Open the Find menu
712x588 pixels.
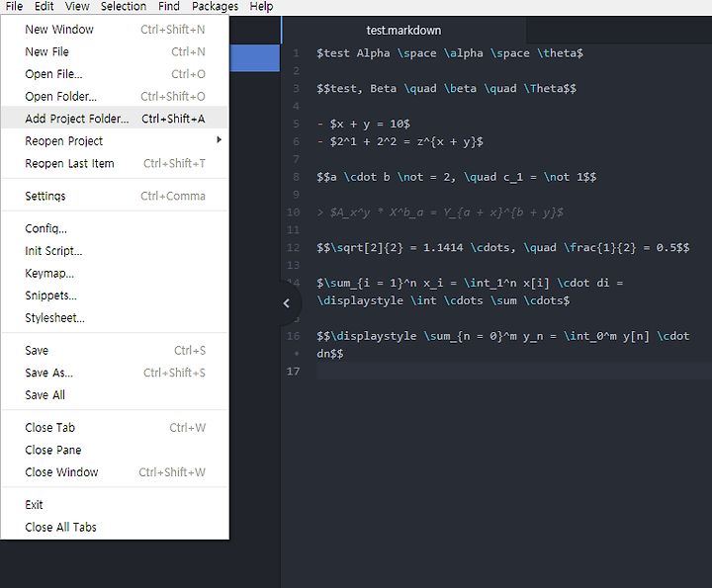pos(169,6)
